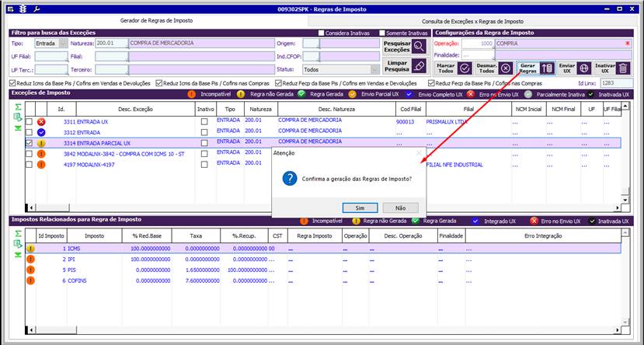
Task: Click the Id Linx field 1283
Action: coord(617,83)
